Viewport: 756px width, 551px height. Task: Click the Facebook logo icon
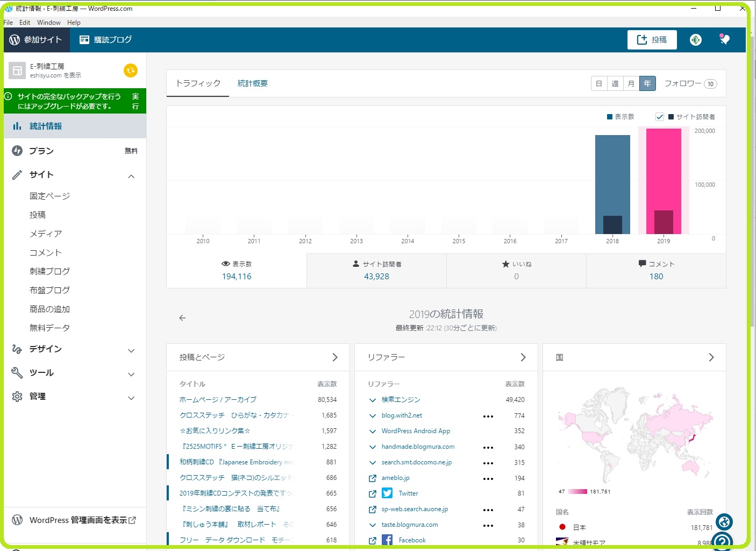[387, 540]
